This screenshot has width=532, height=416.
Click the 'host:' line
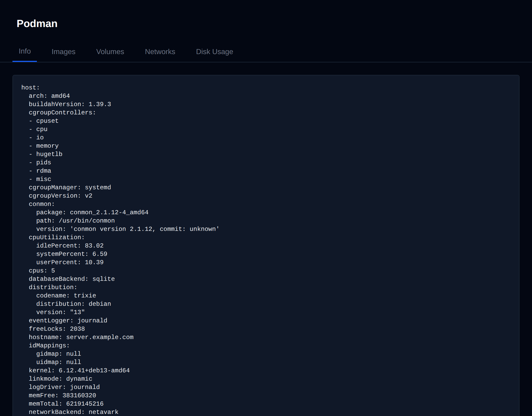coord(30,88)
